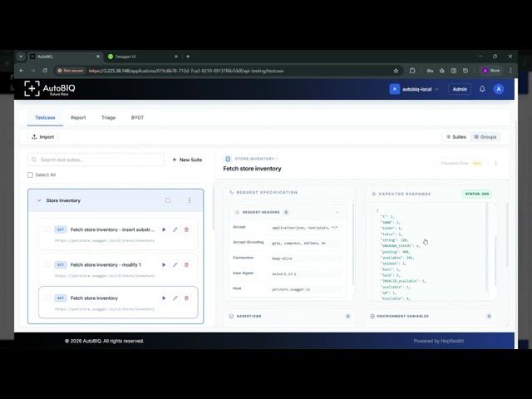Viewport: 532px width, 399px height.
Task: Click the STORE INVENTORY breadcrumb
Action: pos(254,159)
